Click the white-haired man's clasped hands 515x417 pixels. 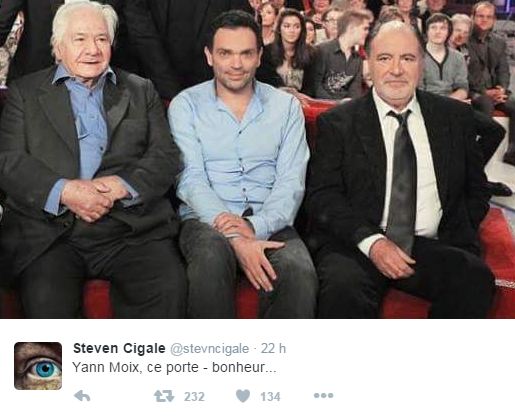[92, 197]
